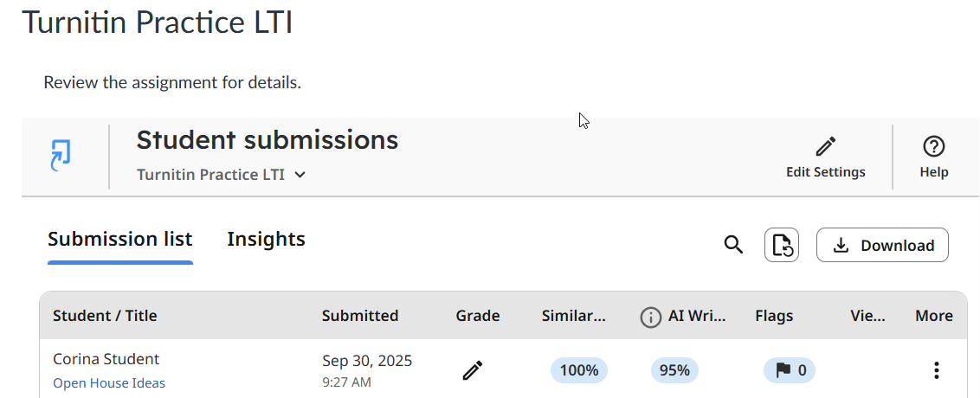Sort by Student / Title column header
The width and height of the screenshot is (980, 398).
[x=105, y=316]
